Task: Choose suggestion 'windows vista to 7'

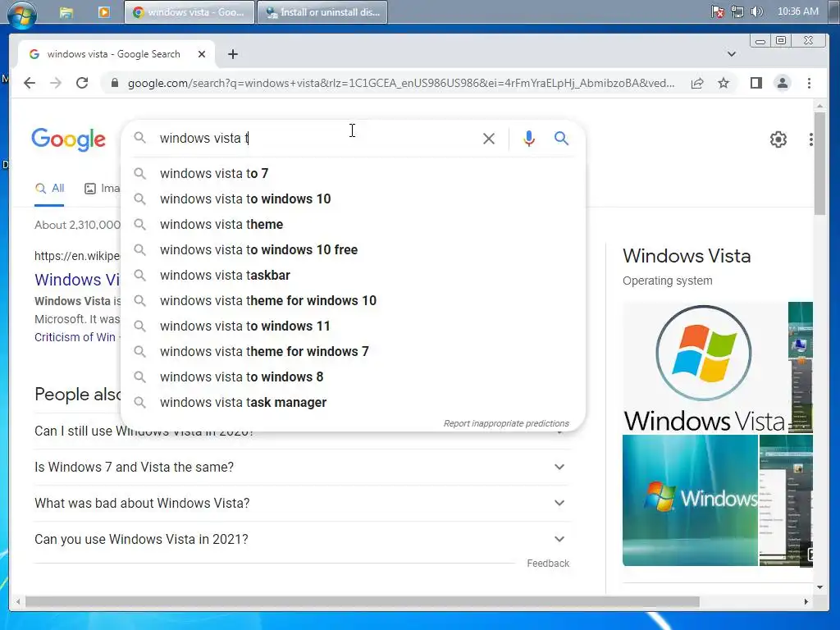Action: 354,174
